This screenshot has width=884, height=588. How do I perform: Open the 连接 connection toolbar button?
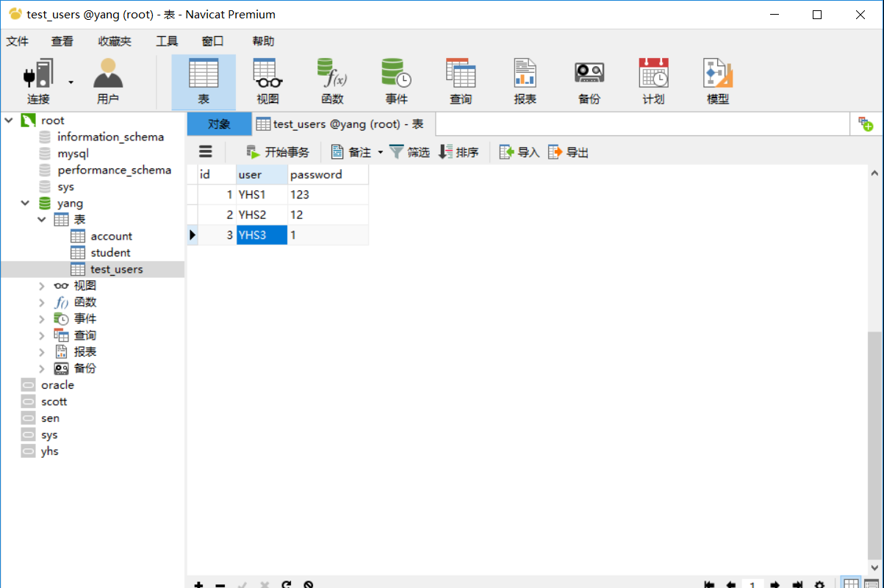tap(39, 81)
